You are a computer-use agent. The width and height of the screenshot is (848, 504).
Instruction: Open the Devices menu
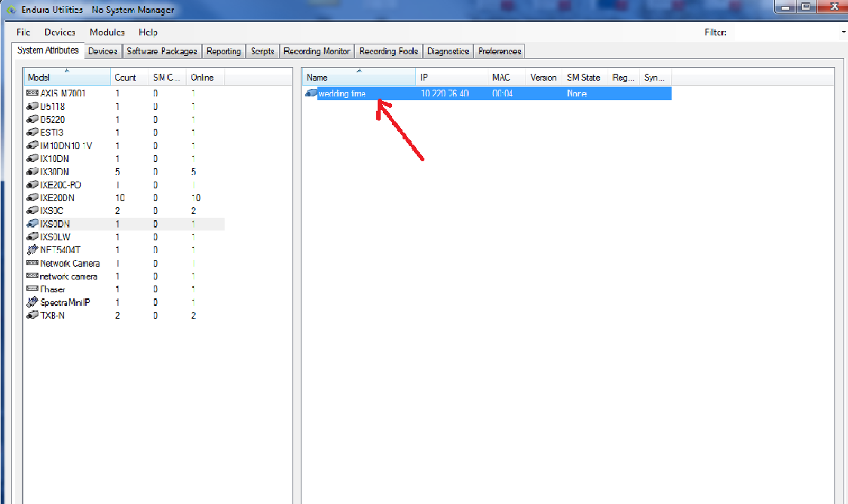click(59, 32)
